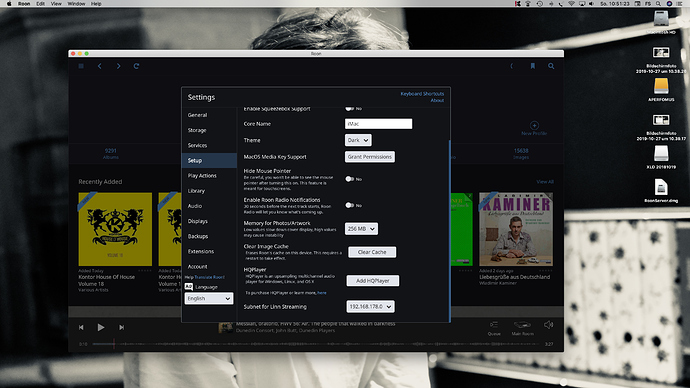Open the Roon hamburger menu icon
Screen dimensions: 690x388
(x=81, y=66)
